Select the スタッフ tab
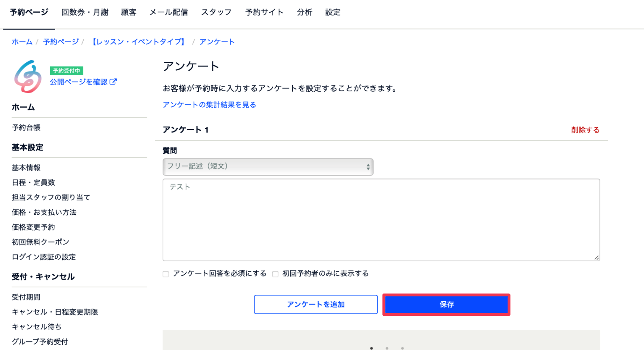 (x=216, y=12)
